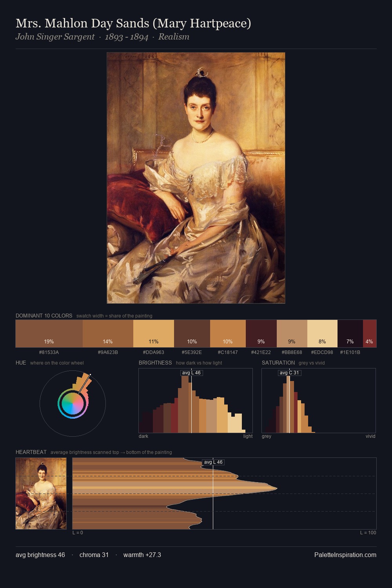Click the #1E101B near-black swatch
Viewport: 392px width, 588px height.
point(350,334)
